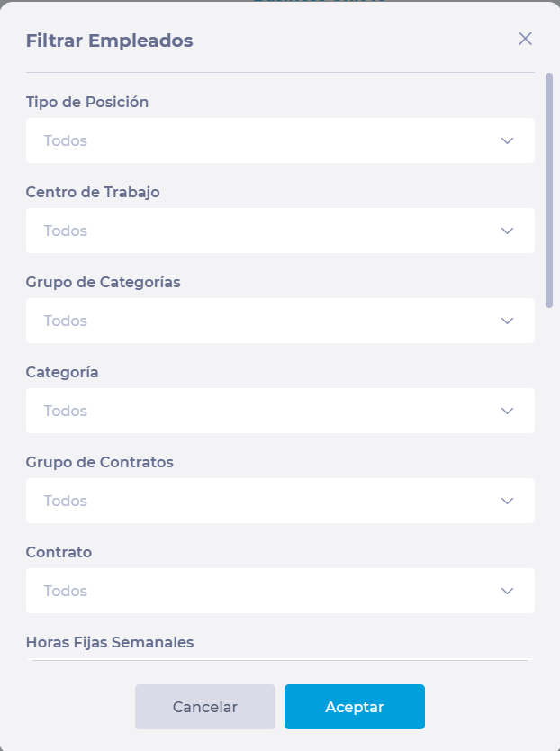Click the chevron arrow on Tipo de Posición
The height and width of the screenshot is (751, 560).
507,140
